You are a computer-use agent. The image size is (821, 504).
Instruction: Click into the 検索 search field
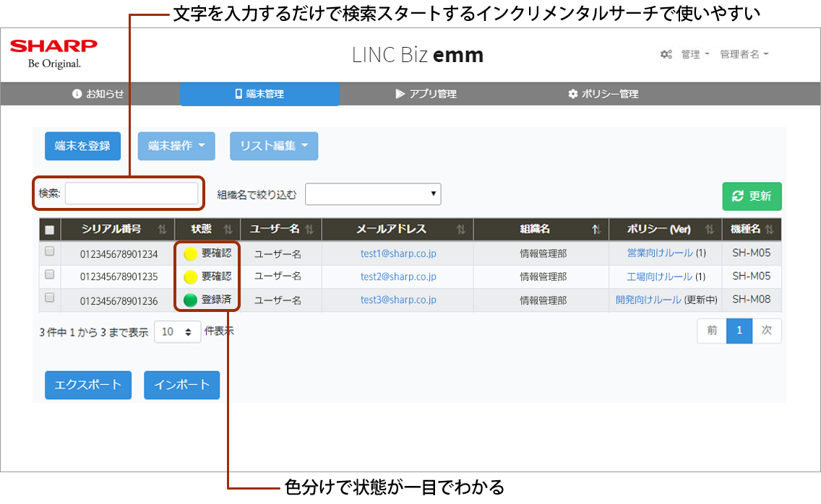[132, 193]
